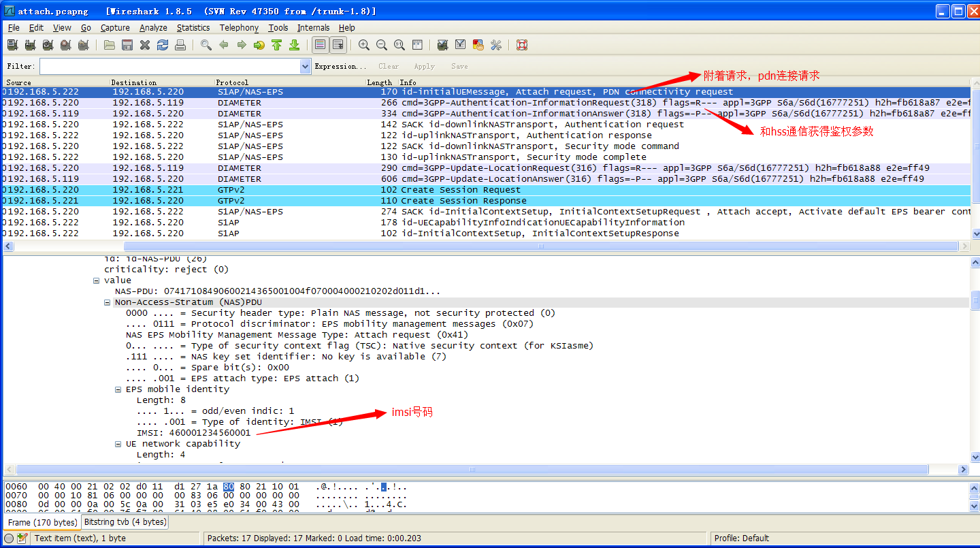Go to specific packet number icon

pos(259,45)
